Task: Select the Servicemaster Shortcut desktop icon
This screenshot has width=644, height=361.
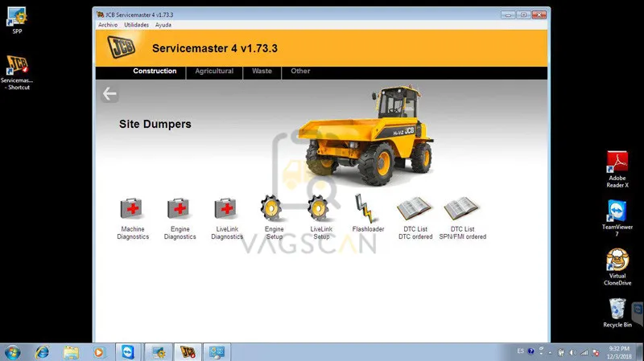Action: (17, 72)
